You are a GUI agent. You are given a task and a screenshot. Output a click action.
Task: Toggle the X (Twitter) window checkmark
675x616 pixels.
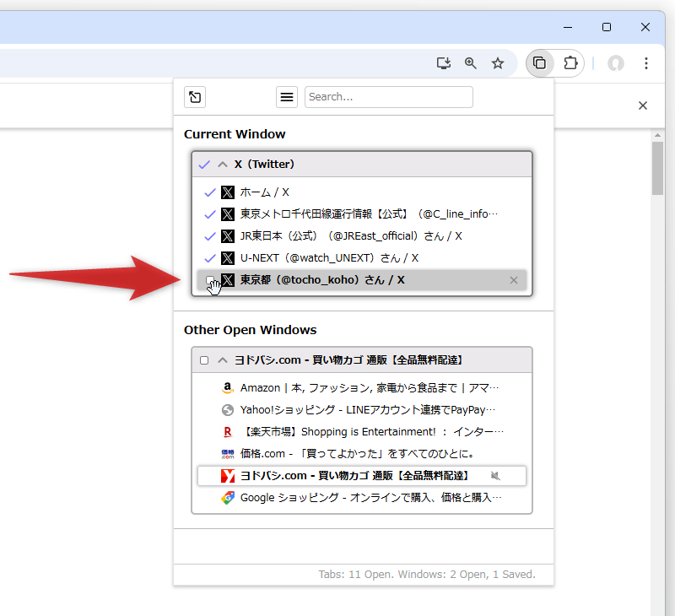(204, 164)
